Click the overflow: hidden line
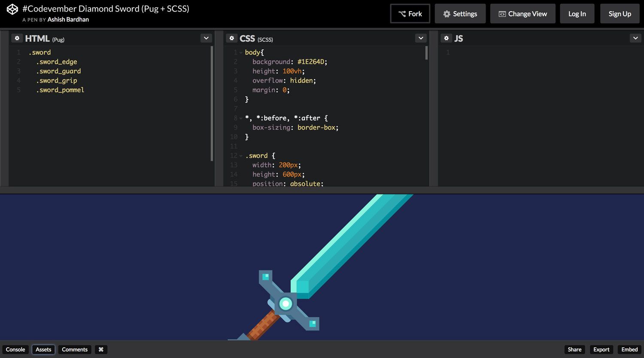The width and height of the screenshot is (644, 358). pyautogui.click(x=284, y=81)
